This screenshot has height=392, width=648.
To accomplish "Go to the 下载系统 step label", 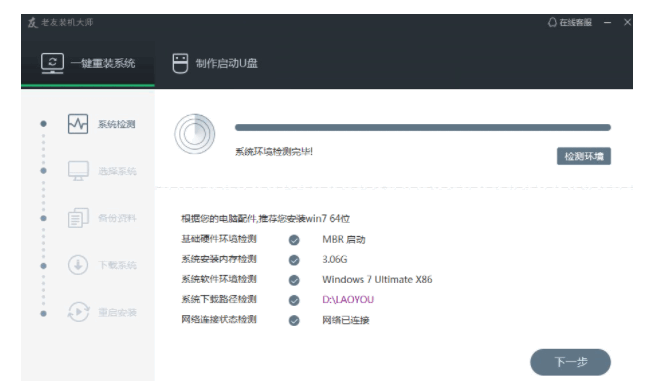I will point(117,265).
